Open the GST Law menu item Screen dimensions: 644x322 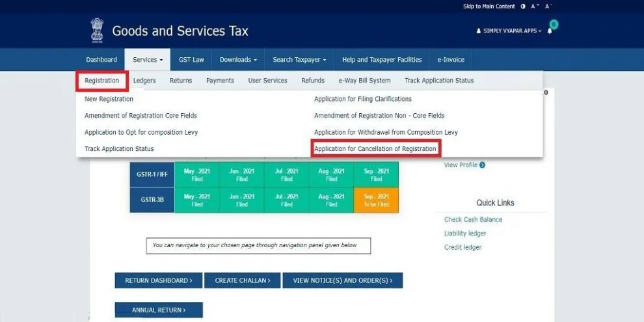click(191, 60)
